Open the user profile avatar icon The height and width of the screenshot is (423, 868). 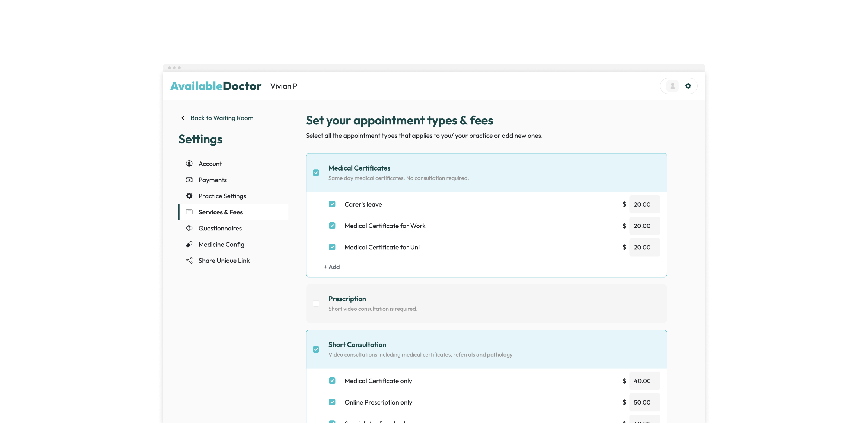[672, 86]
